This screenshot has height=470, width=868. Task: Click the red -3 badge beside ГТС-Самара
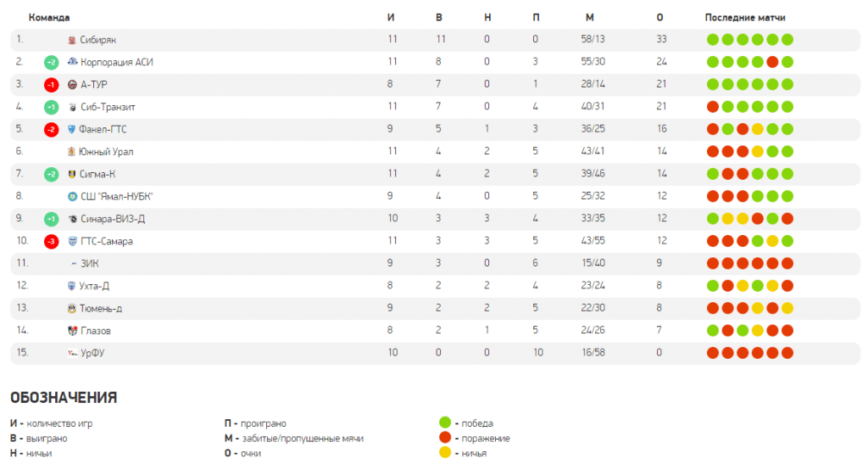click(x=51, y=241)
